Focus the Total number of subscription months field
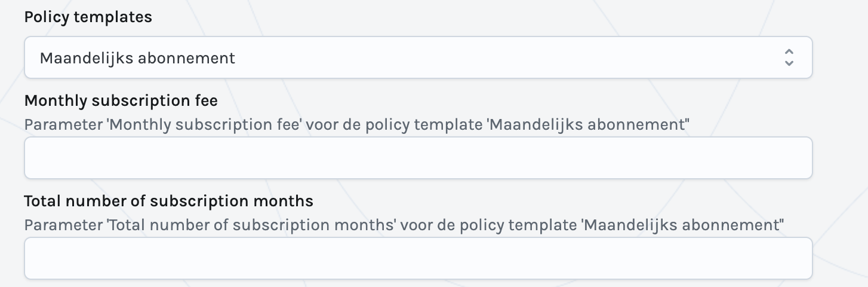This screenshot has width=868, height=287. [x=418, y=258]
